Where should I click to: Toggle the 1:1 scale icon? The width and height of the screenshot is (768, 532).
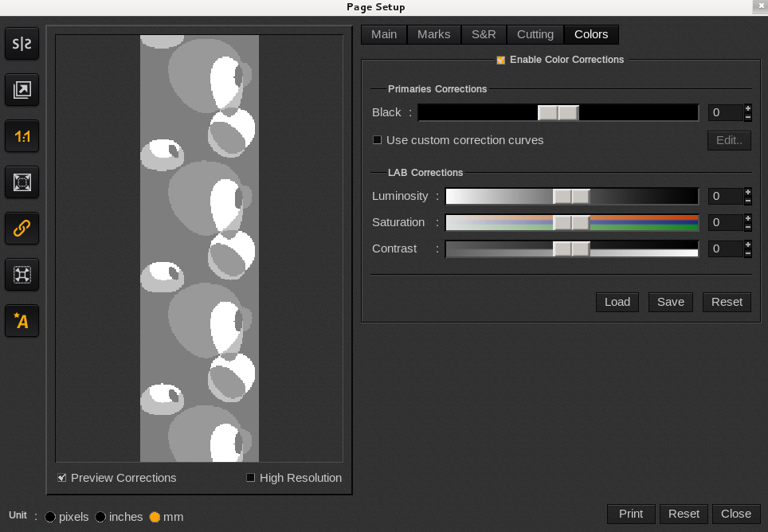(22, 137)
